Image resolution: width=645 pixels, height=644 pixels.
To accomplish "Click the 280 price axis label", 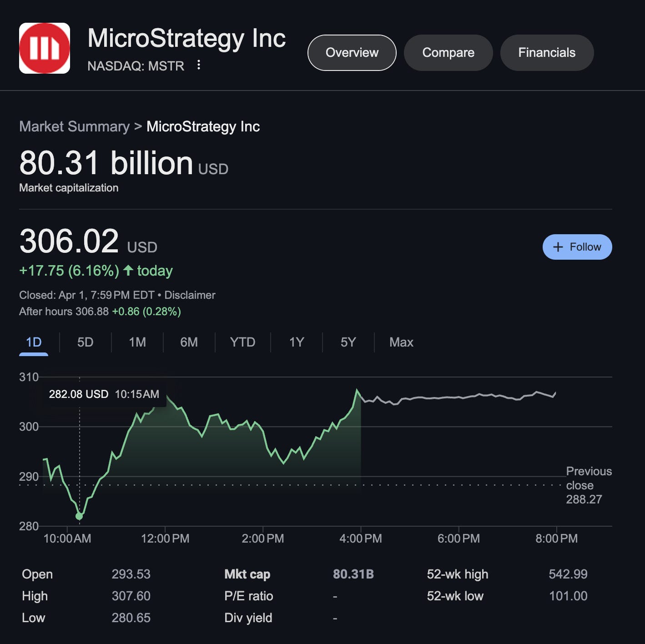I will coord(29,526).
